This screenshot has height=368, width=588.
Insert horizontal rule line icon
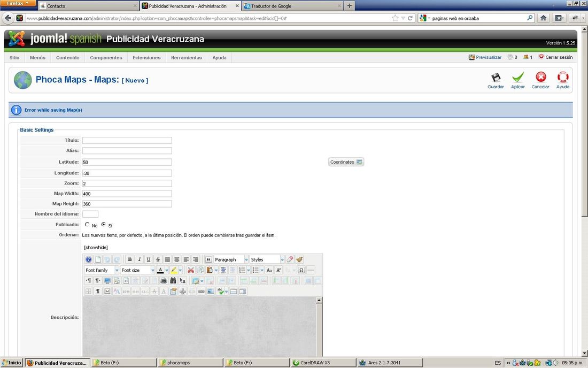click(311, 270)
